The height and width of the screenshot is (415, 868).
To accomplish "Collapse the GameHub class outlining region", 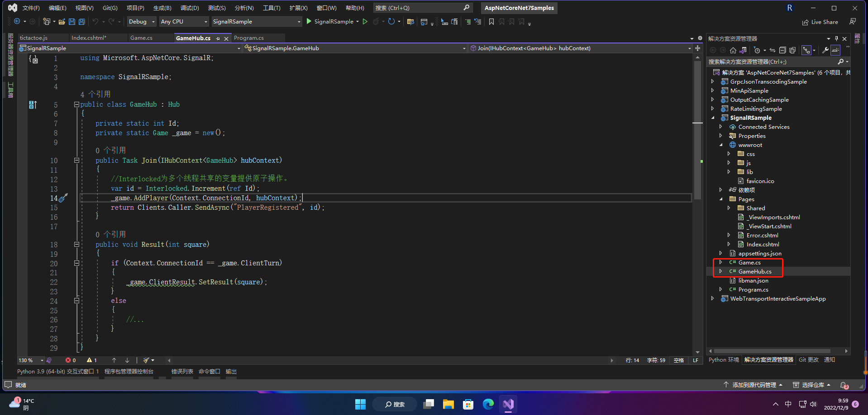I will (x=76, y=104).
